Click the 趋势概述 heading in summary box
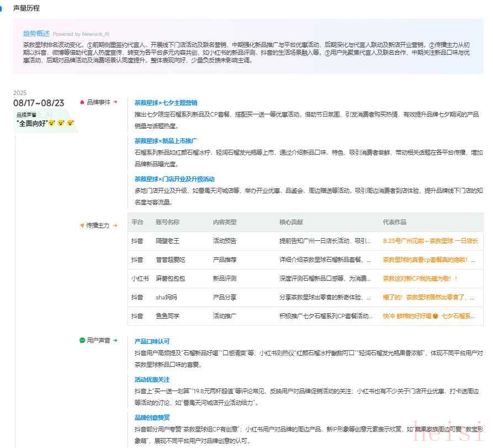The width and height of the screenshot is (493, 448). pos(36,33)
